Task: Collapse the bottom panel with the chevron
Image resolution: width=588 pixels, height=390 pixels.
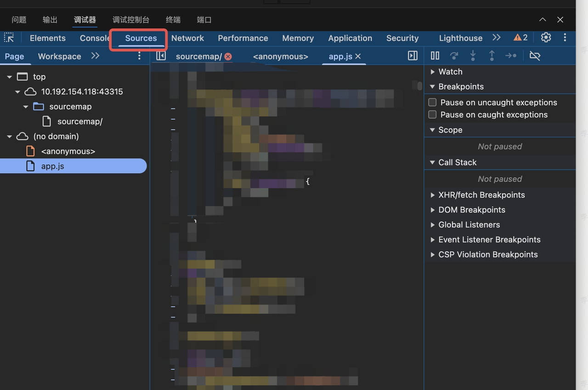Action: click(x=543, y=20)
